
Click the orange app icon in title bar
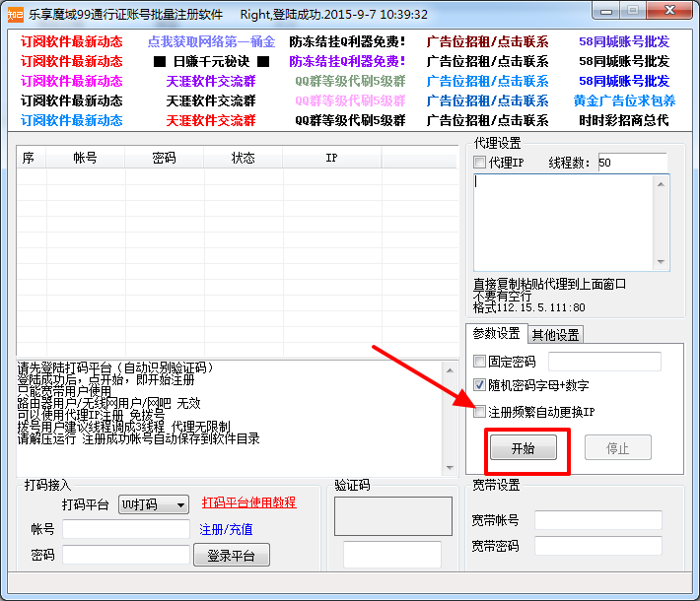pyautogui.click(x=16, y=15)
